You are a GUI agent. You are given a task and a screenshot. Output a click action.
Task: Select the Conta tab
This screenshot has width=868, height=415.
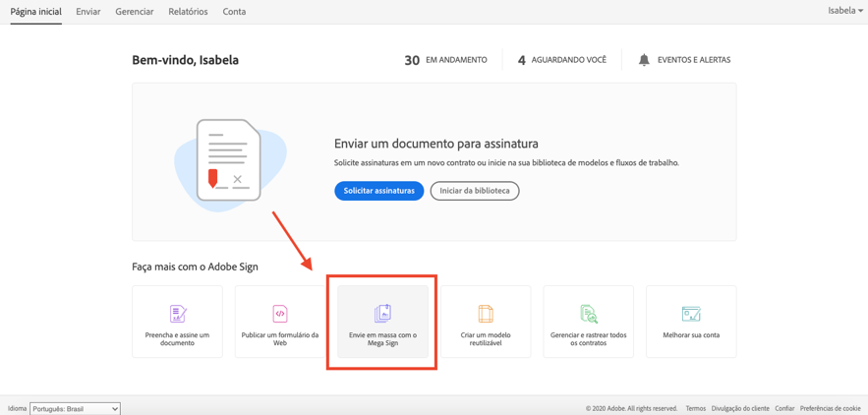coord(234,12)
